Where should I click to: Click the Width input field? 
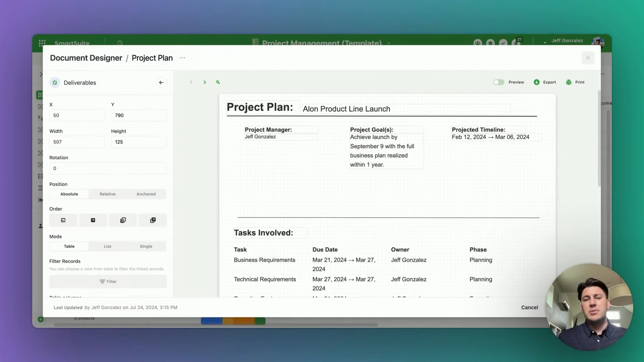77,142
